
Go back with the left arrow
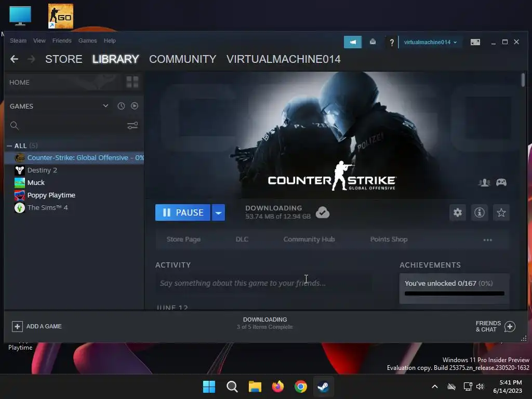14,59
